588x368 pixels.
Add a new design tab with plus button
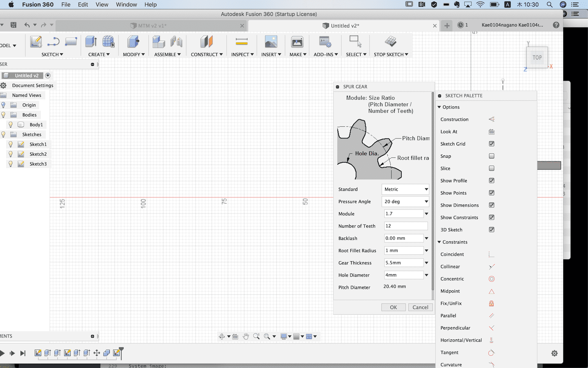(447, 25)
